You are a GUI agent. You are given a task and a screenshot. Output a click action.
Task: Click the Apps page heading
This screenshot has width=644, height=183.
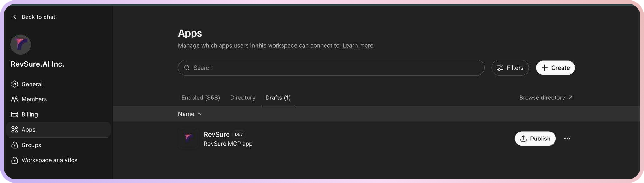[190, 33]
